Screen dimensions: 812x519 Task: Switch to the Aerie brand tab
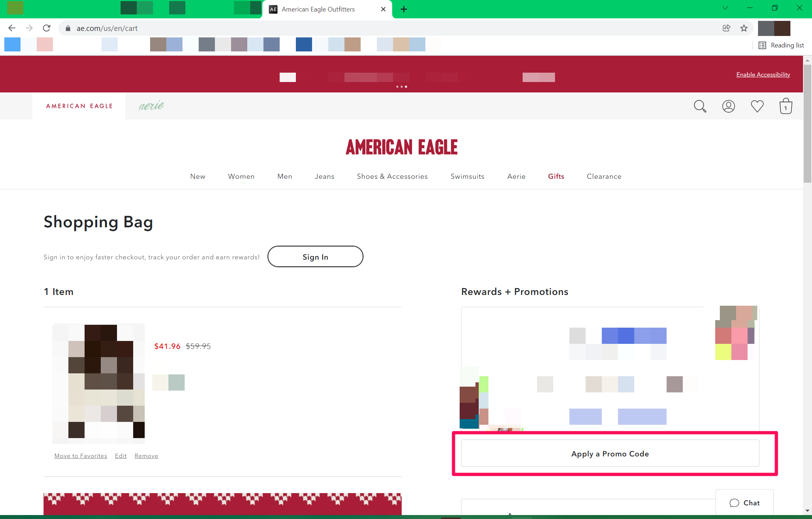[x=151, y=106]
